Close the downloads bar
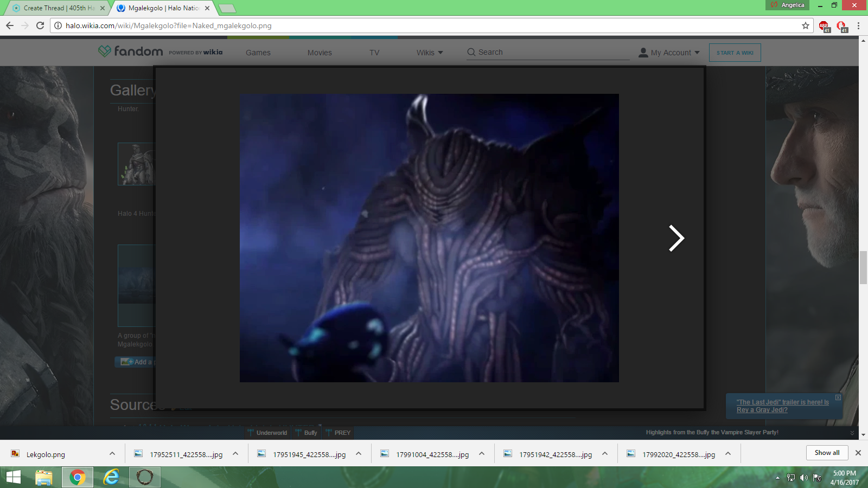 click(858, 453)
